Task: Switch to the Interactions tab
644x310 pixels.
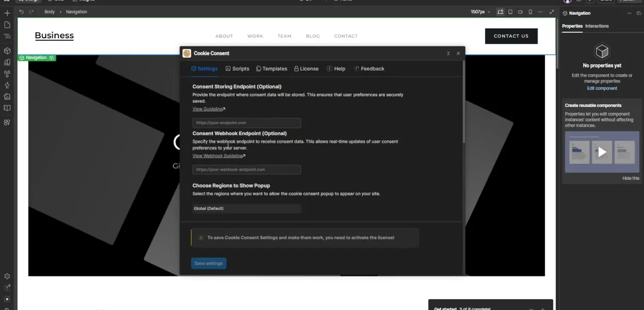Action: (x=597, y=26)
